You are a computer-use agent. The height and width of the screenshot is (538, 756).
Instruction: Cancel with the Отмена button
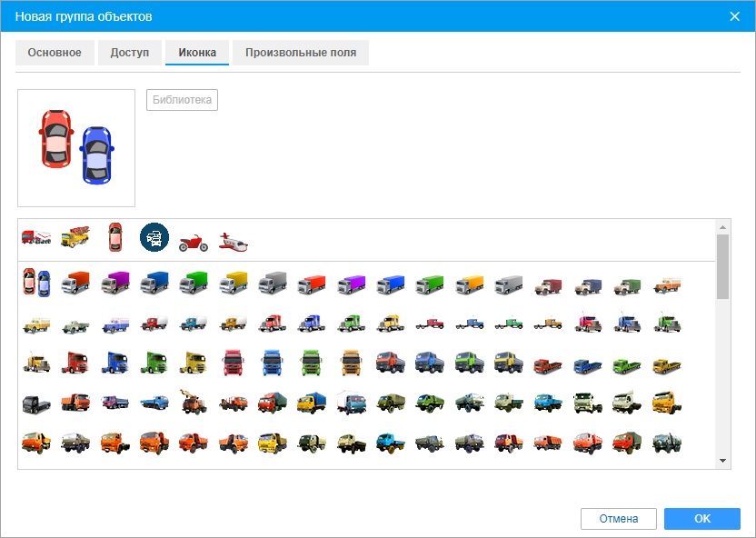point(619,519)
